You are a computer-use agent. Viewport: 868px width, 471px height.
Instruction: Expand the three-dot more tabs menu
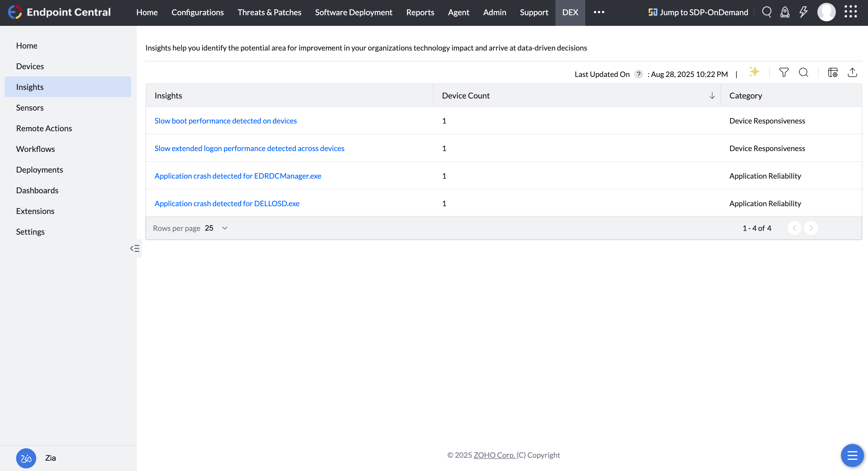[x=599, y=12]
